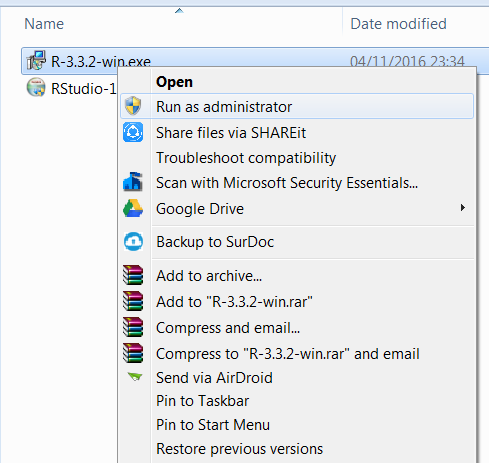Image resolution: width=489 pixels, height=463 pixels.
Task: Expand the Google Drive submenu arrow
Action: pyautogui.click(x=462, y=208)
